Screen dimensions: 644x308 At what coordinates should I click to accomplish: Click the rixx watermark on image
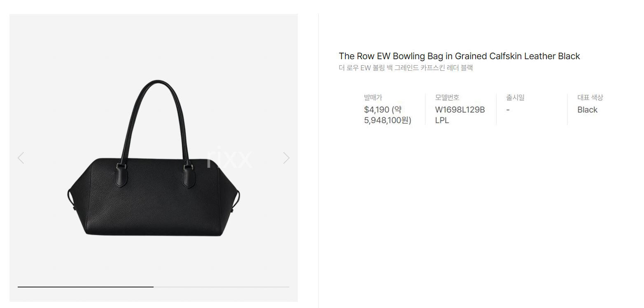click(x=229, y=158)
